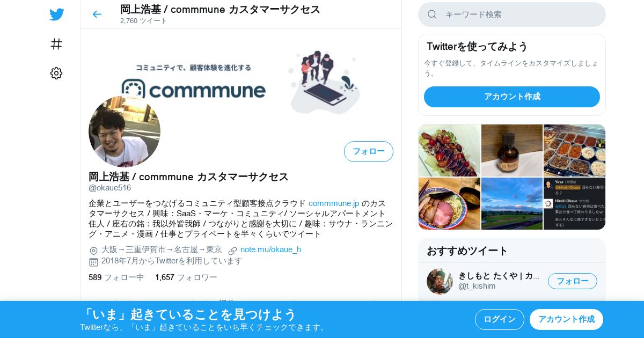The image size is (644, 338).
Task: Open the settings gear icon
Action: click(x=56, y=74)
